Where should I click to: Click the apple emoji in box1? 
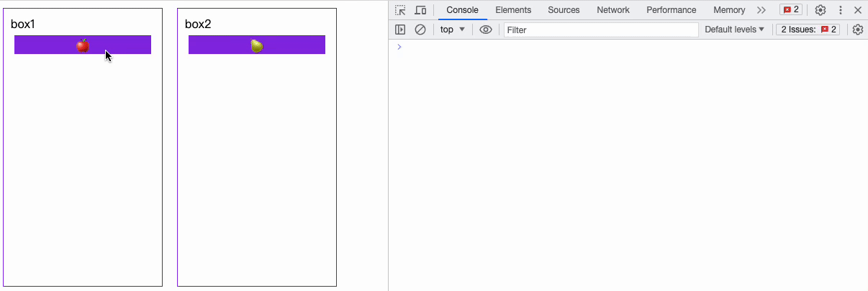[x=83, y=45]
